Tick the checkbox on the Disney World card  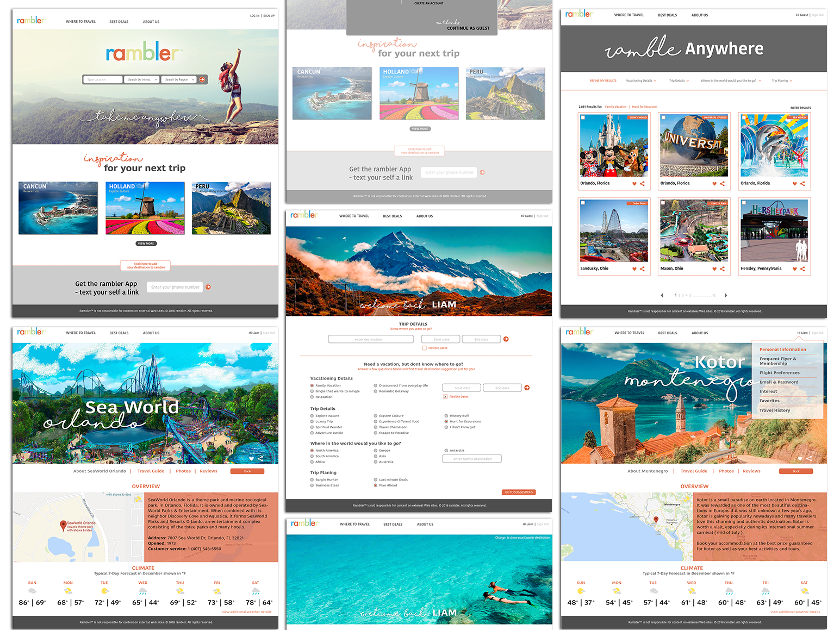point(583,117)
